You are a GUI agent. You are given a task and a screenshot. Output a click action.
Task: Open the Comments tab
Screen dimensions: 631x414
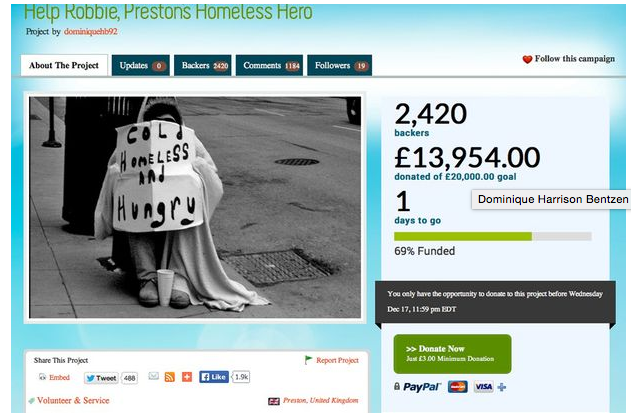[x=269, y=65]
